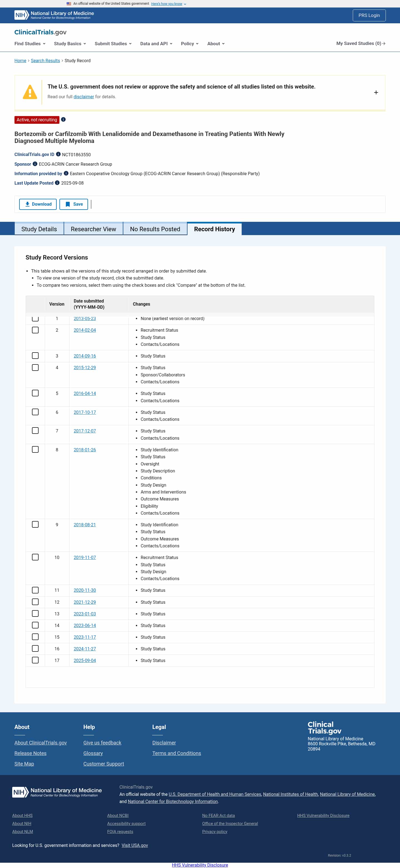Open the About dropdown menu
This screenshot has width=400, height=868.
tap(216, 44)
